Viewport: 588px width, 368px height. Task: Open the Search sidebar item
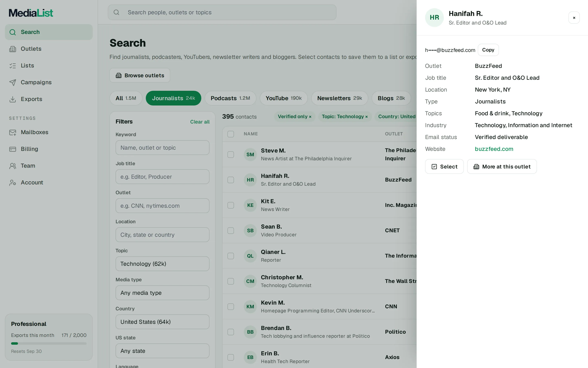[49, 32]
